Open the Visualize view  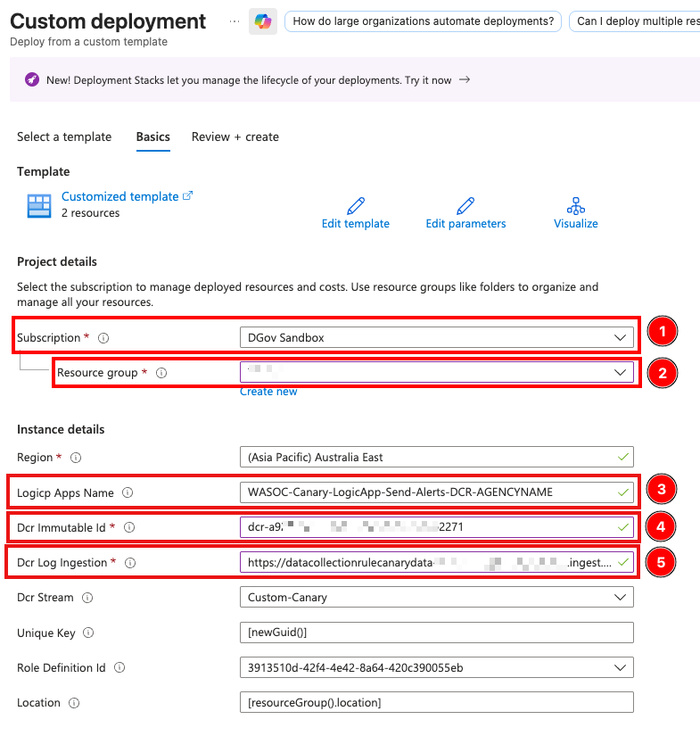pyautogui.click(x=575, y=205)
